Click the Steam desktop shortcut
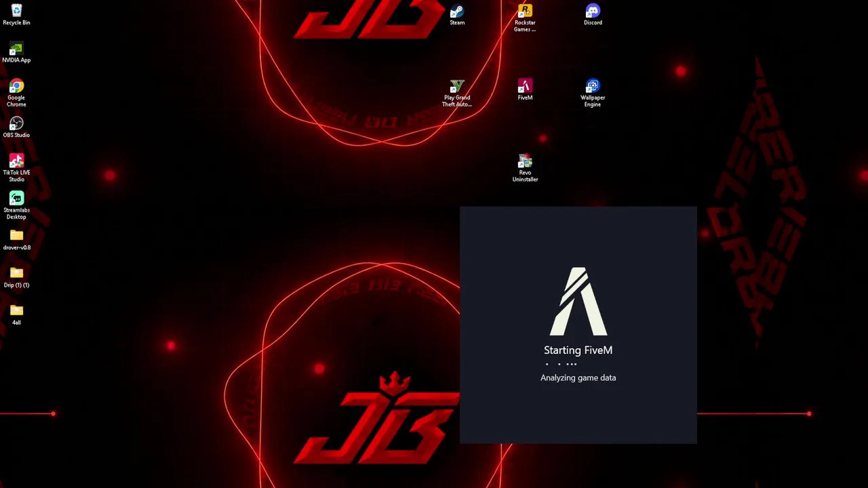The image size is (868, 488). (457, 15)
